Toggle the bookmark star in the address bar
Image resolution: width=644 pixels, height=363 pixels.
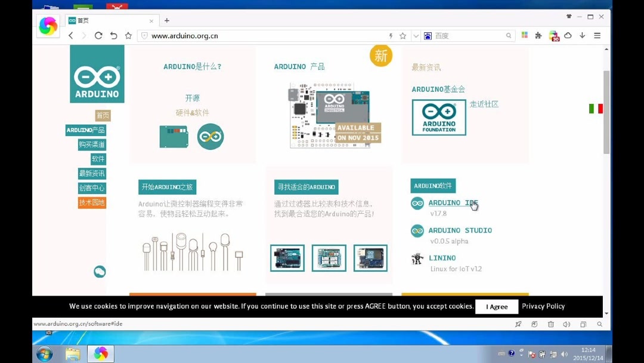[403, 35]
